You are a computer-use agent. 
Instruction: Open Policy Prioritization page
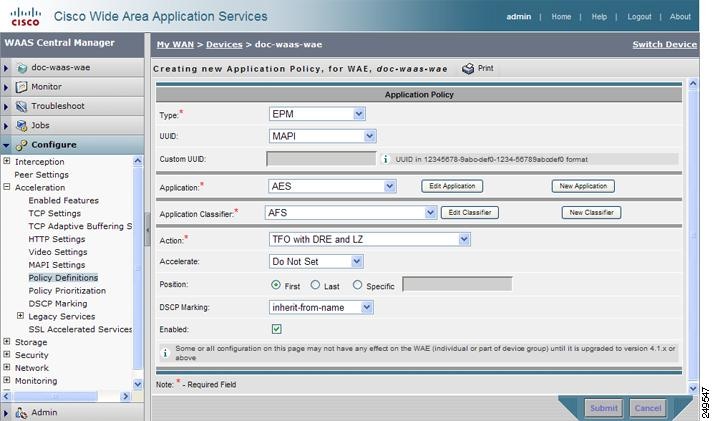pyautogui.click(x=67, y=291)
